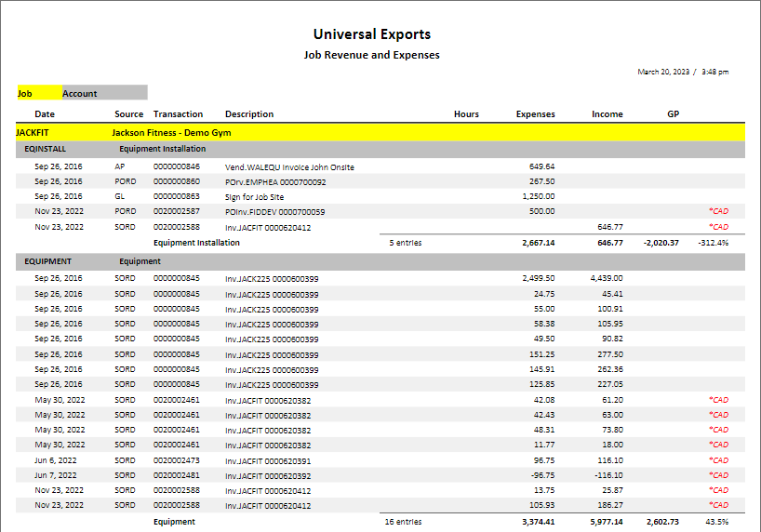
Task: Click the Vend.WALEQU Invoice John Onsite entry
Action: click(x=289, y=166)
